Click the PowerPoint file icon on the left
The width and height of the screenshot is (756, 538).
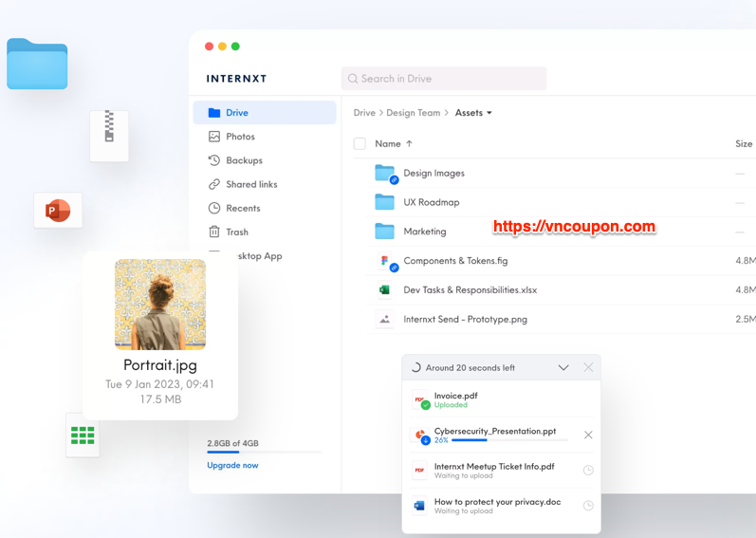58,211
